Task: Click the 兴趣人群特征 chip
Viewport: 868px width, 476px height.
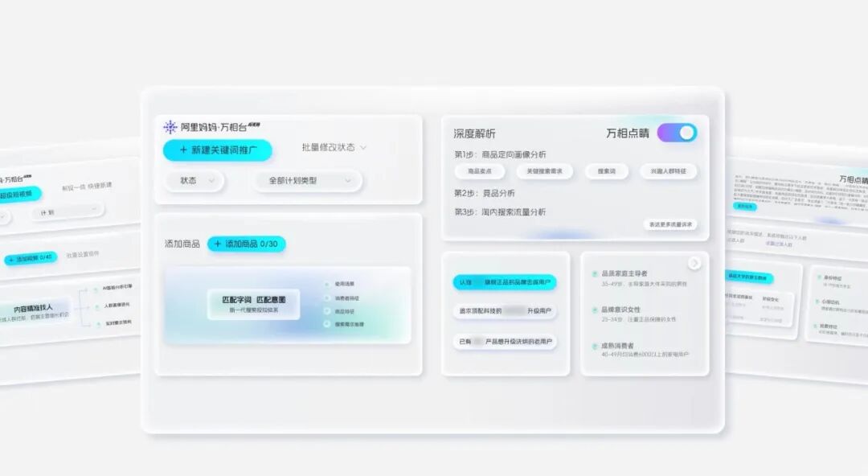Action: click(668, 171)
